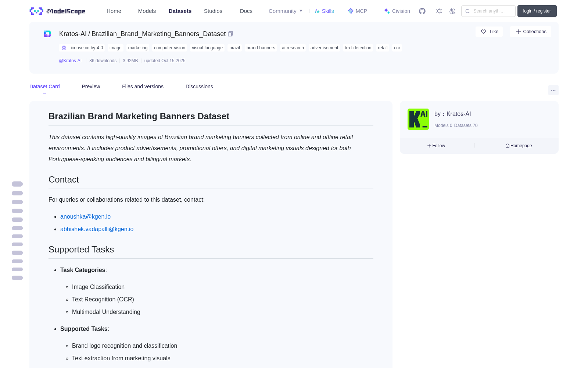Click the dataset cube icon beside Kratos-AI

point(47,34)
